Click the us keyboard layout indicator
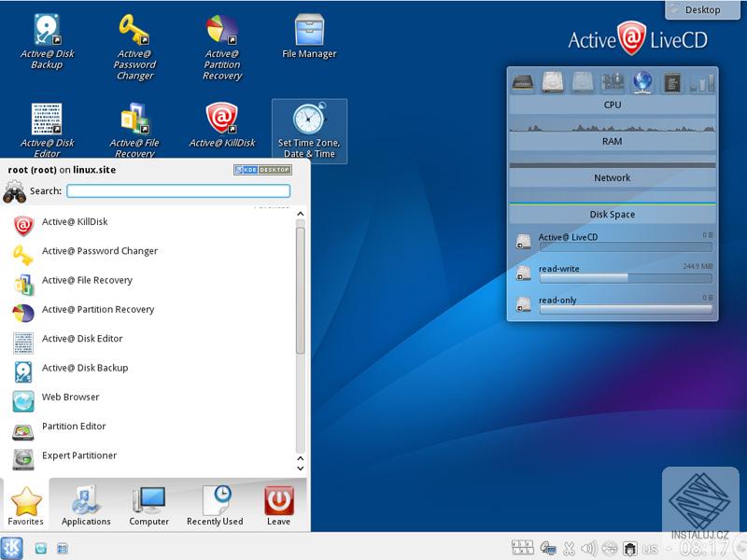747x560 pixels. [x=650, y=549]
